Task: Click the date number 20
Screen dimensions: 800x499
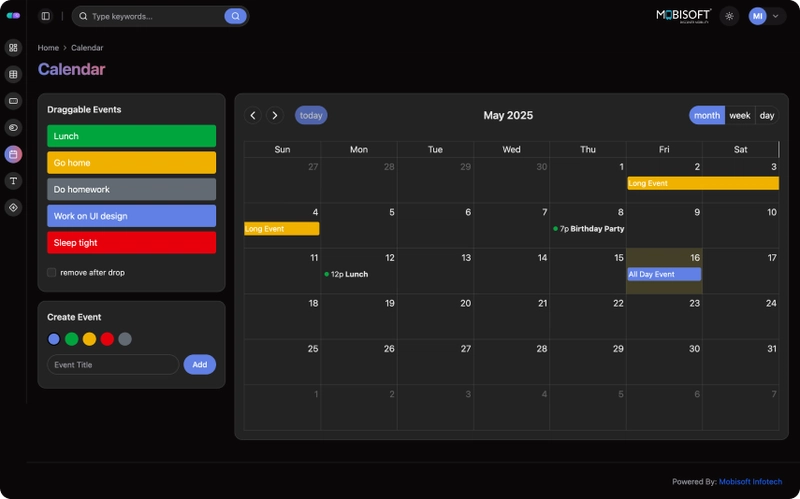Action: coord(465,303)
